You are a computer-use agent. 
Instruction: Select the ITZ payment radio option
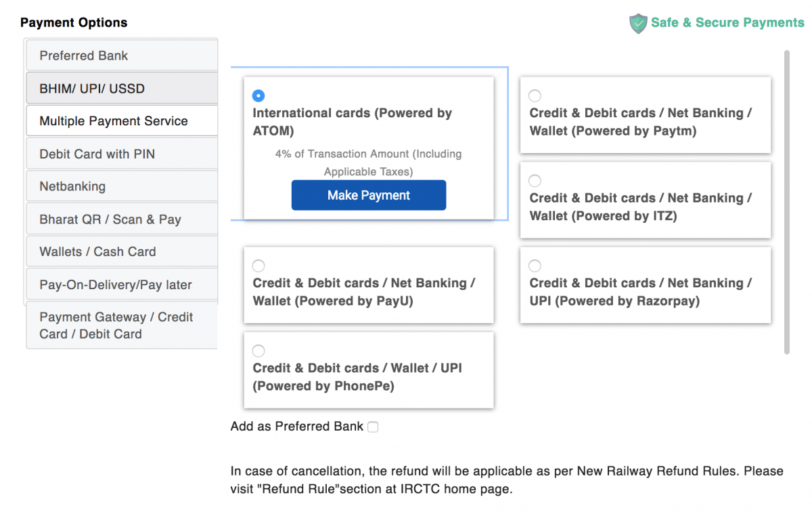tap(535, 181)
